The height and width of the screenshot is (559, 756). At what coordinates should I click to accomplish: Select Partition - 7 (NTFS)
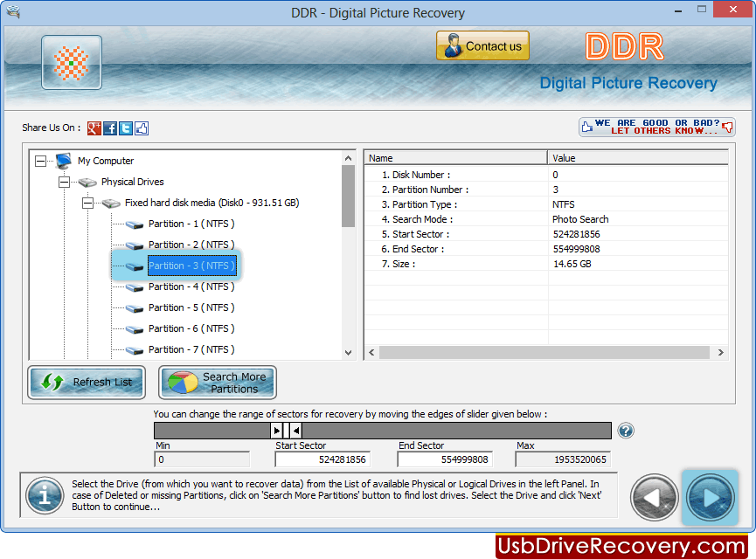191,349
